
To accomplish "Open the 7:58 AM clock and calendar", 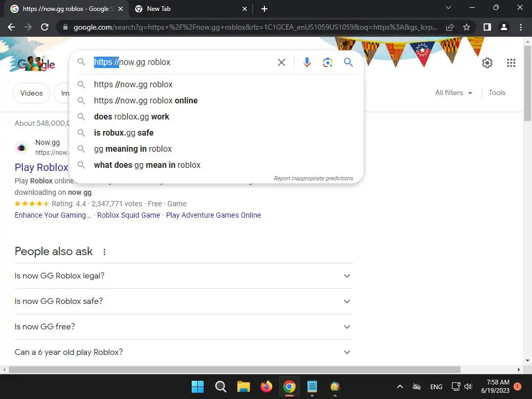I will tap(495, 387).
